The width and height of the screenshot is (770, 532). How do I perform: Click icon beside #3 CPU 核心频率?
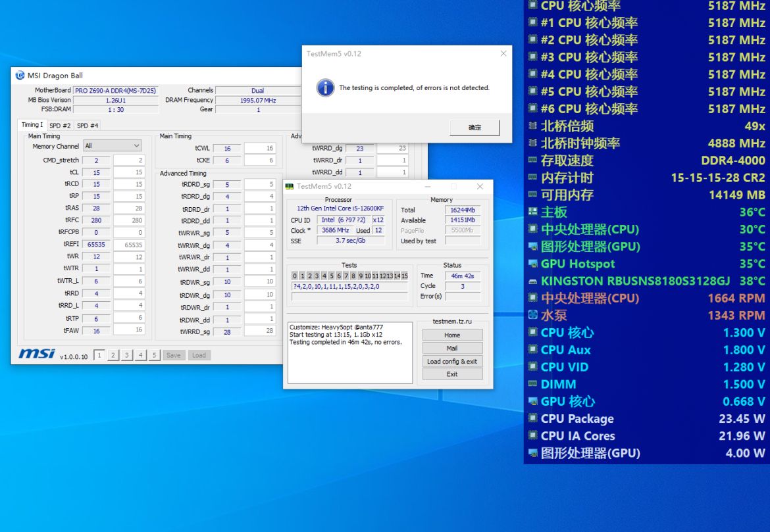(x=532, y=57)
